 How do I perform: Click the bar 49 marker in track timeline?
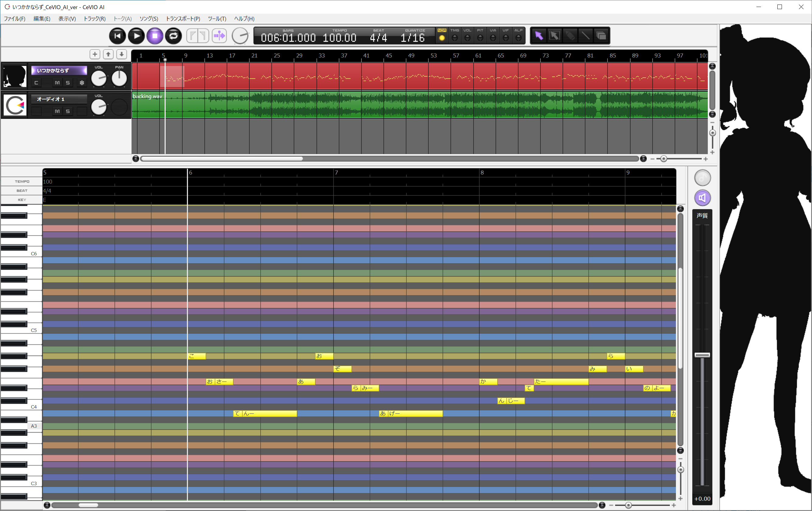(x=411, y=55)
